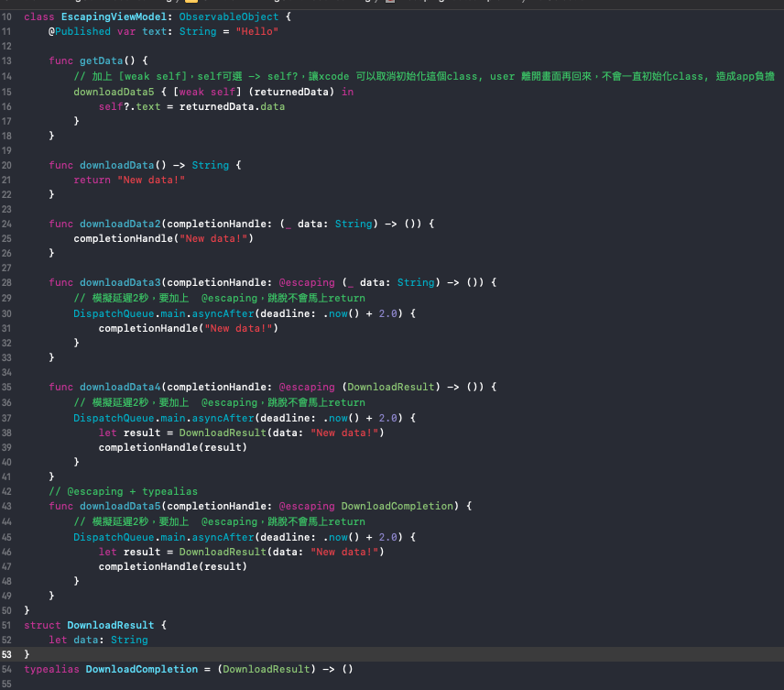Click the return keyword in downloadData
784x690 pixels.
click(x=92, y=180)
